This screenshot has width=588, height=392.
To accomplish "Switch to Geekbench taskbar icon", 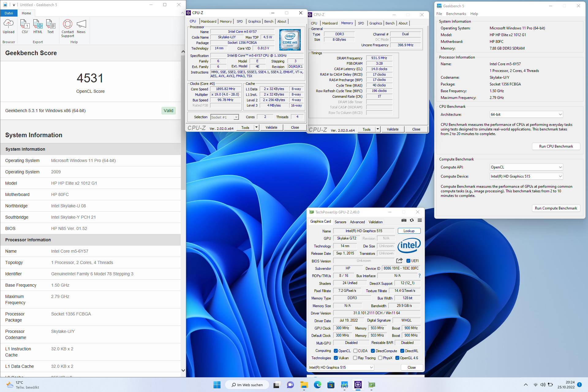I will 345,385.
